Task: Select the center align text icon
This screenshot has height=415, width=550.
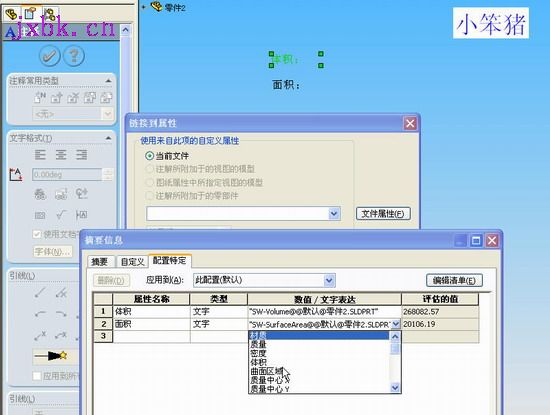Action: point(61,155)
